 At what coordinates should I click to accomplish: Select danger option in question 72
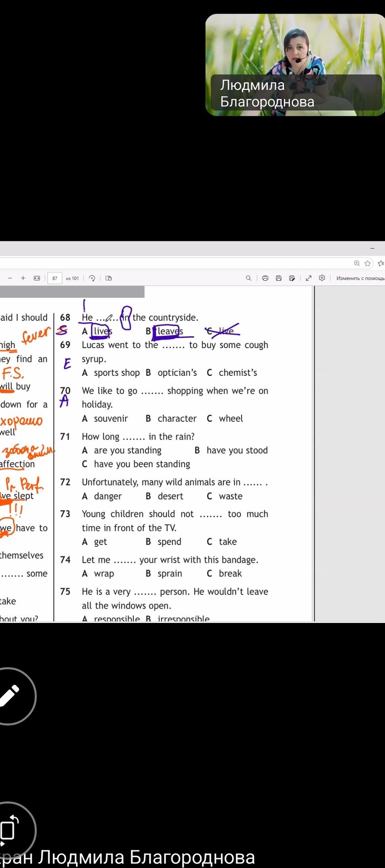point(102,496)
